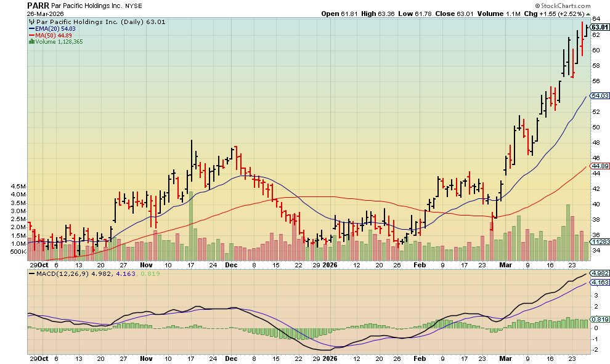Click the Par Pacific Holdings Inc. NYSE title

pyautogui.click(x=97, y=6)
